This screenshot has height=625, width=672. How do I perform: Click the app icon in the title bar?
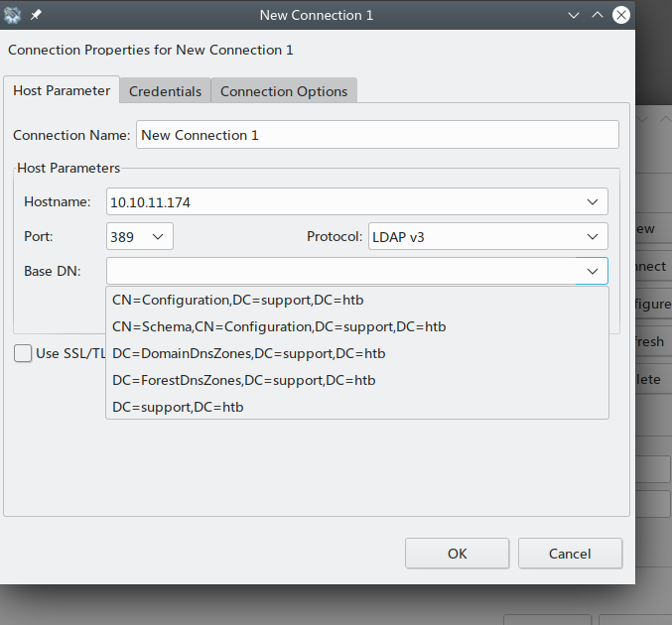point(13,16)
